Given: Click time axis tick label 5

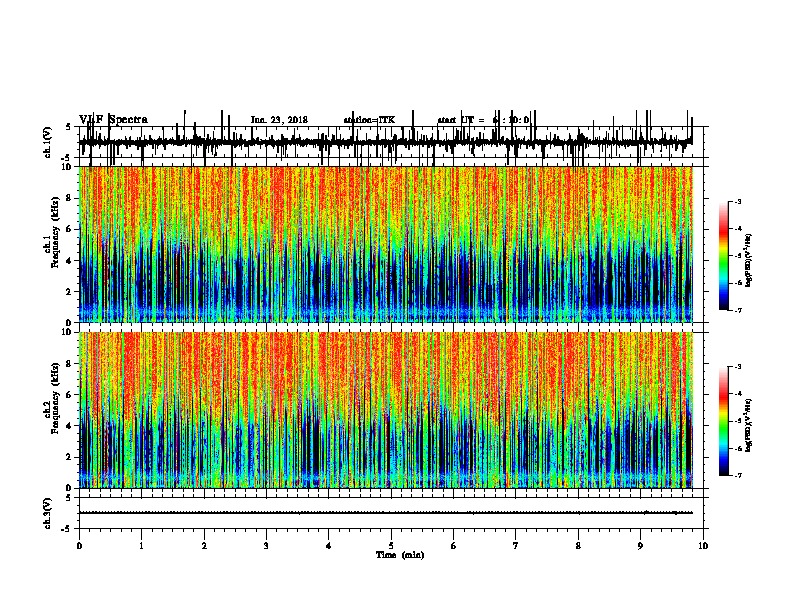Looking at the screenshot, I should tap(391, 546).
